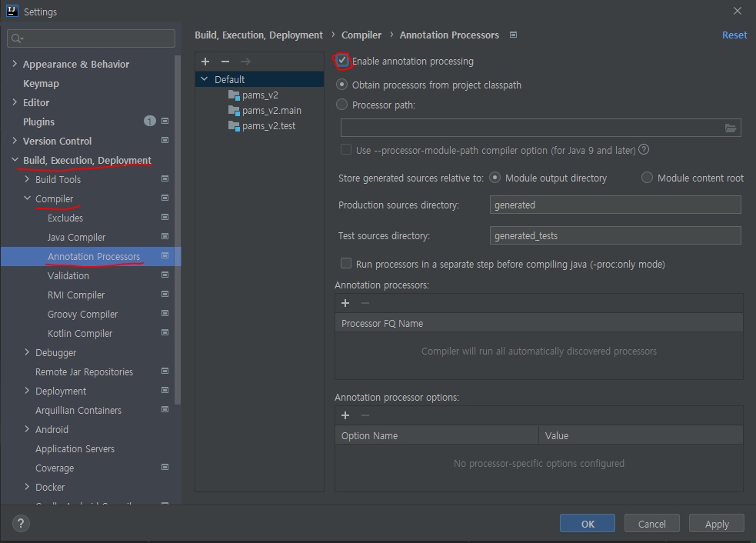Expand the Docker node

tap(27, 487)
